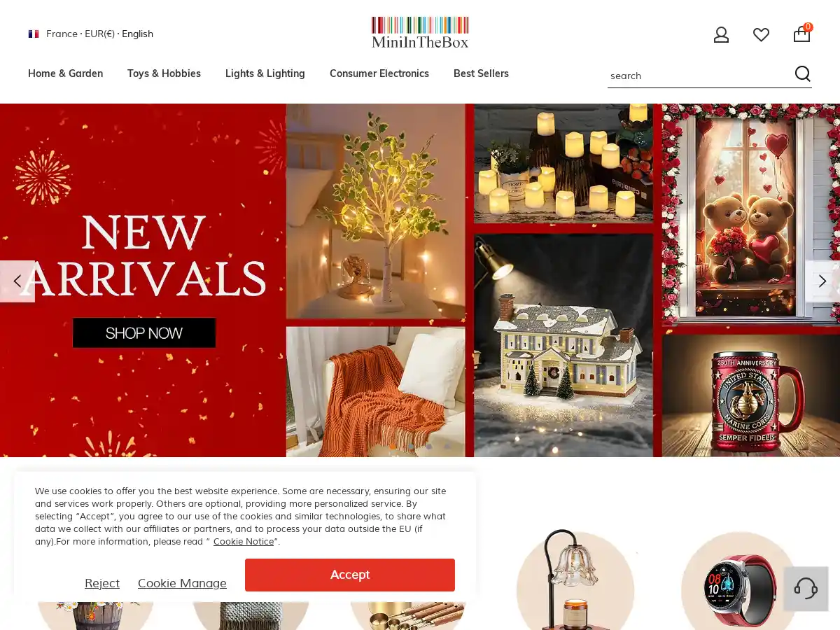Image resolution: width=840 pixels, height=630 pixels.
Task: Click the SHOP NOW banner button
Action: 144,333
